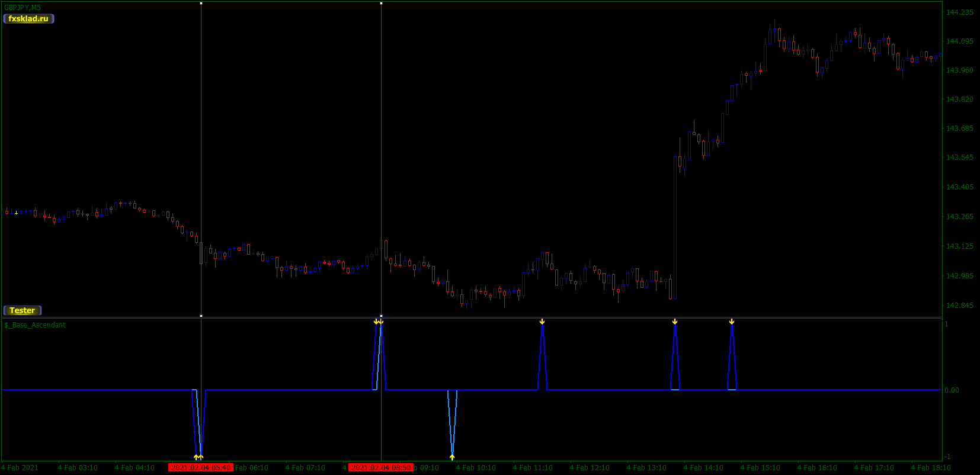Click the 4 Feb 15:10 time label
Image resolution: width=980 pixels, height=475 pixels.
pyautogui.click(x=760, y=468)
